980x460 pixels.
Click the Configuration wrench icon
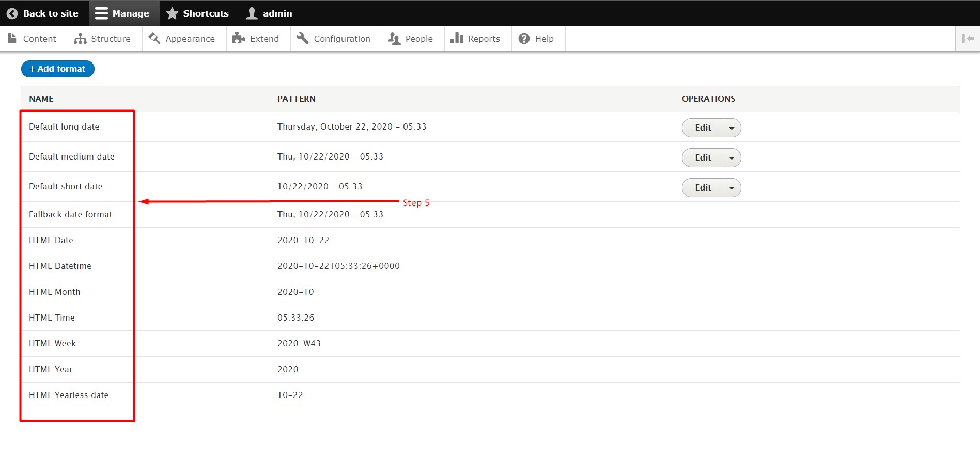coord(303,38)
